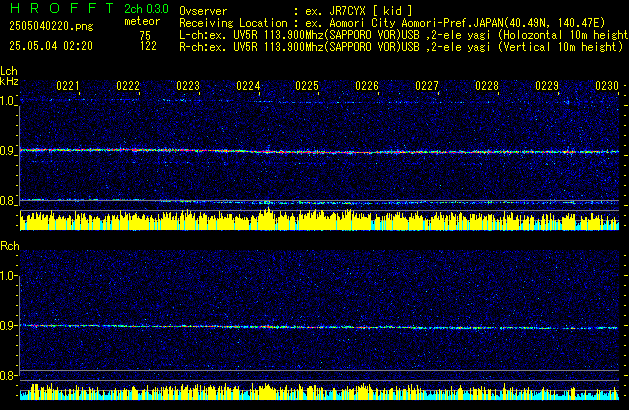Screen dimensions: 629x410
Task: Select the 0228 time marker
Action: click(487, 86)
